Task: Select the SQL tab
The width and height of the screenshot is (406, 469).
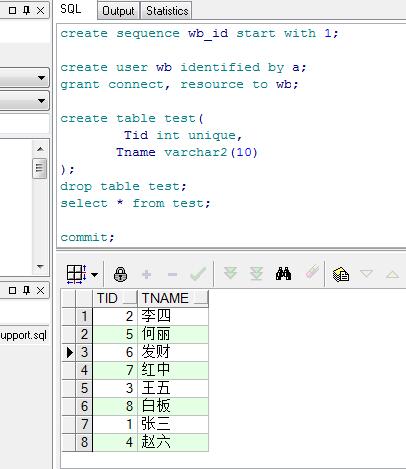Action: tap(71, 9)
